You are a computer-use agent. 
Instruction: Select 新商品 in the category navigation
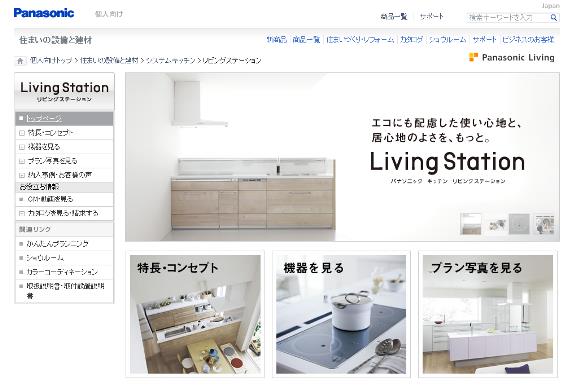coord(277,40)
